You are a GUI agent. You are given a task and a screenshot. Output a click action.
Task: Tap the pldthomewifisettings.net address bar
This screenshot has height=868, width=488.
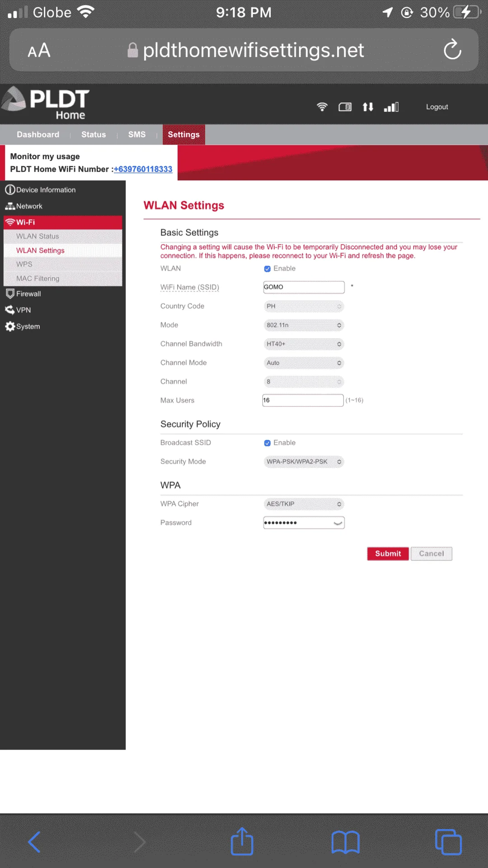[x=244, y=50]
